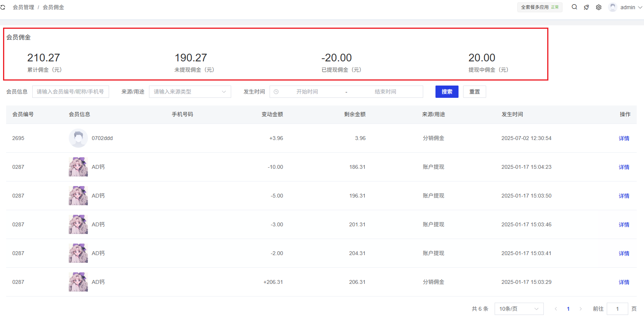The image size is (644, 318).
Task: Click the clock icon in the date range field
Action: 276,92
